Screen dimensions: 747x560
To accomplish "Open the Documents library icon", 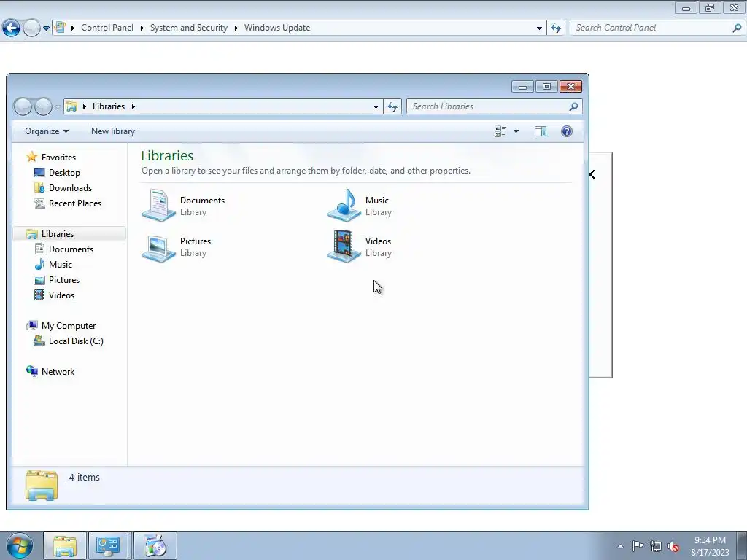I will coord(159,205).
